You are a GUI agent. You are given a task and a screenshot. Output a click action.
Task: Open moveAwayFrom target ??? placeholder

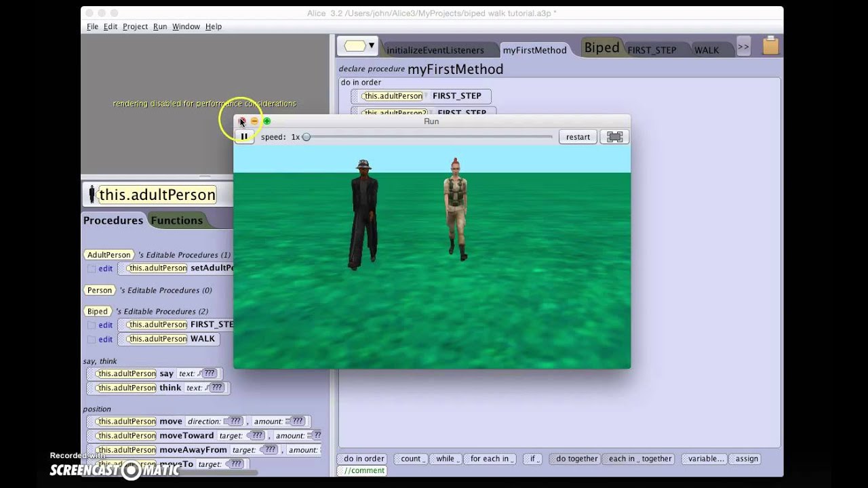pyautogui.click(x=269, y=450)
